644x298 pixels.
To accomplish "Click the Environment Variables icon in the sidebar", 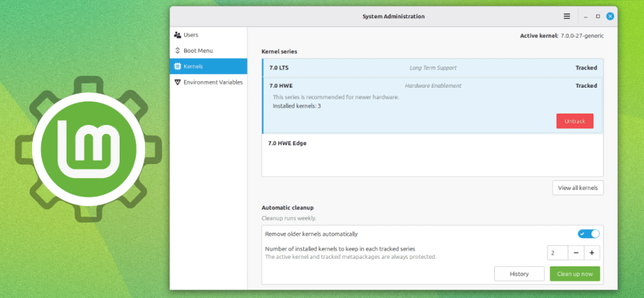I will (x=177, y=82).
